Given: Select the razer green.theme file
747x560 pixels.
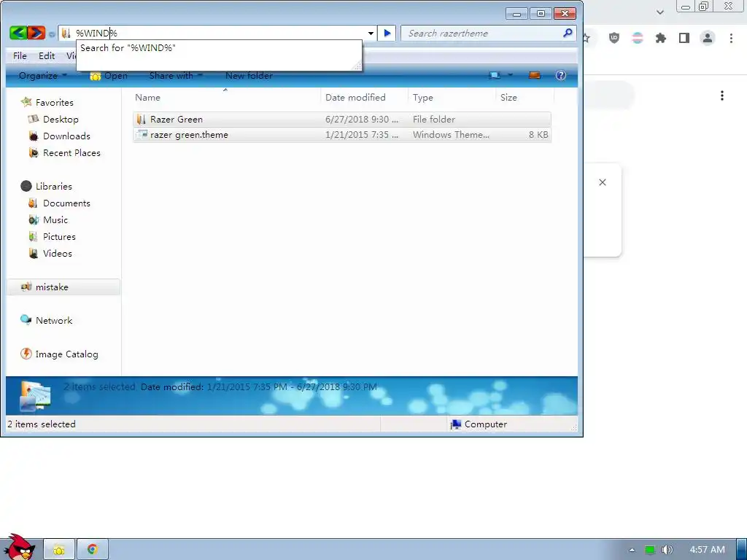Looking at the screenshot, I should pos(342,135).
